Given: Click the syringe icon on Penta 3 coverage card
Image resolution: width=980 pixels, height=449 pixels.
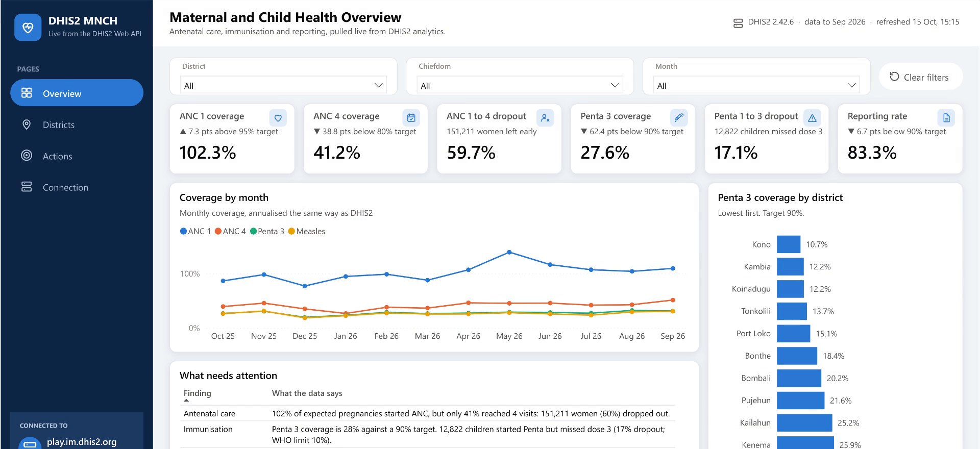Looking at the screenshot, I should tap(679, 118).
